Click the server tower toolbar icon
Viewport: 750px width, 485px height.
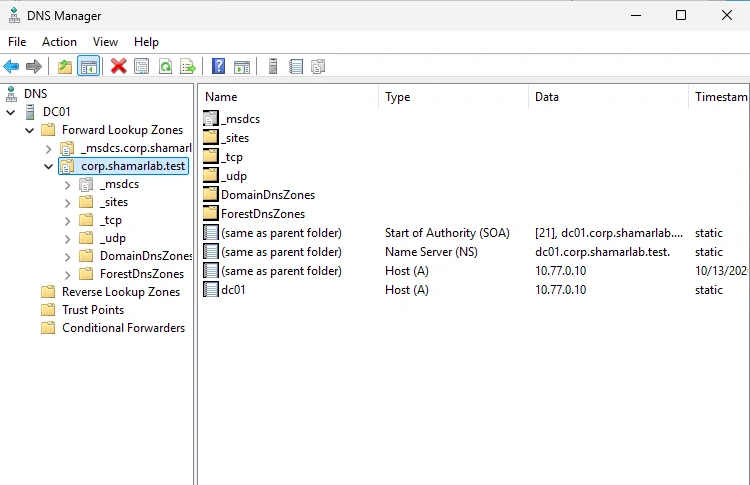click(273, 66)
